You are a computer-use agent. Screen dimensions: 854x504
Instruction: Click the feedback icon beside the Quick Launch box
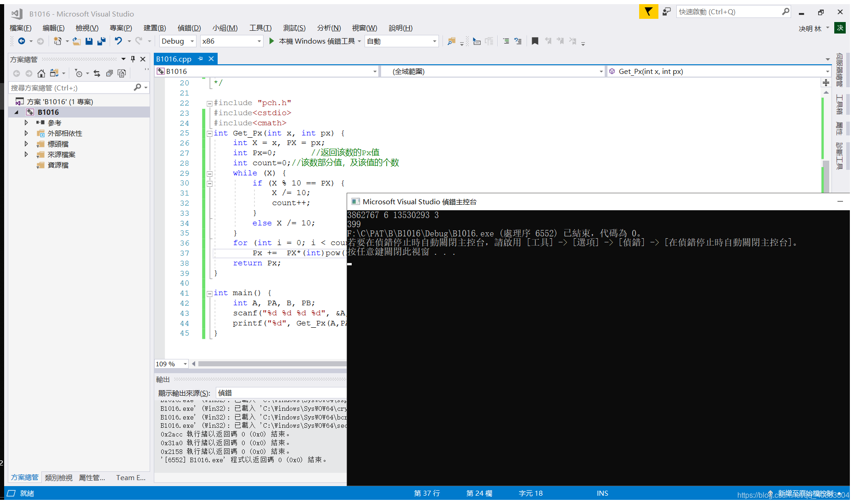[667, 11]
